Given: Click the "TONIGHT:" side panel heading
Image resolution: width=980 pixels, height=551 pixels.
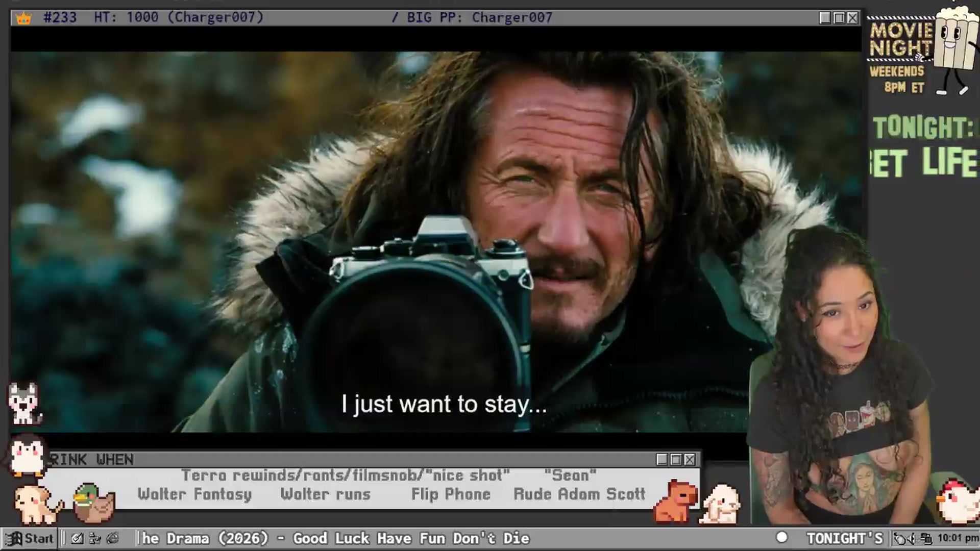Looking at the screenshot, I should pos(923,128).
